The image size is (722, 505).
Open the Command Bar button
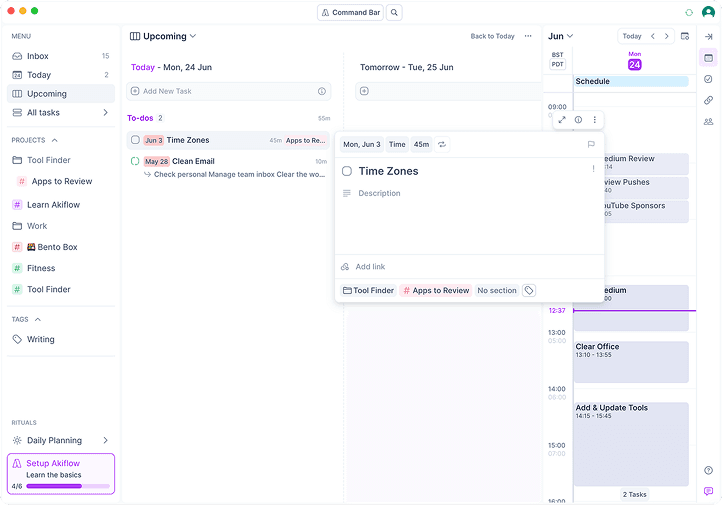point(350,12)
